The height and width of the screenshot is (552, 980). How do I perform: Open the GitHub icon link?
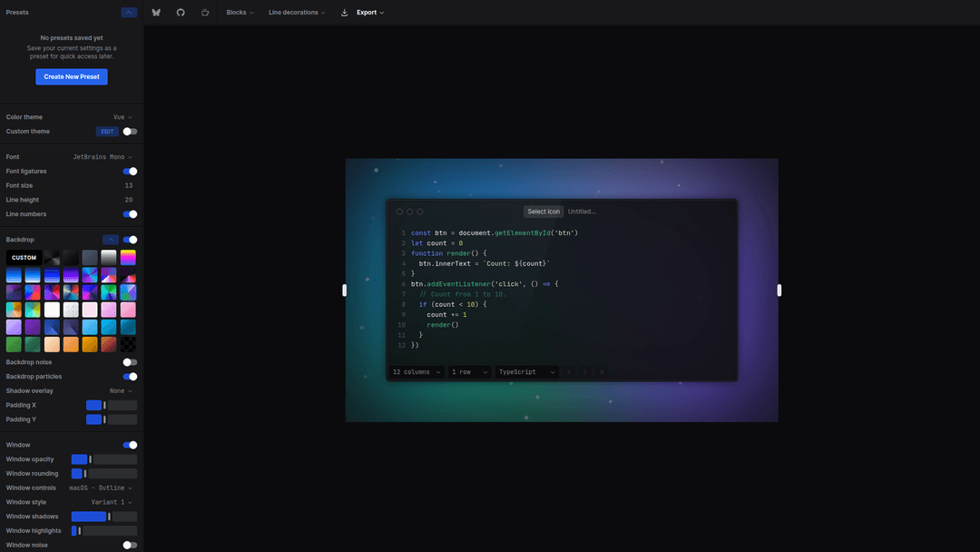(181, 13)
